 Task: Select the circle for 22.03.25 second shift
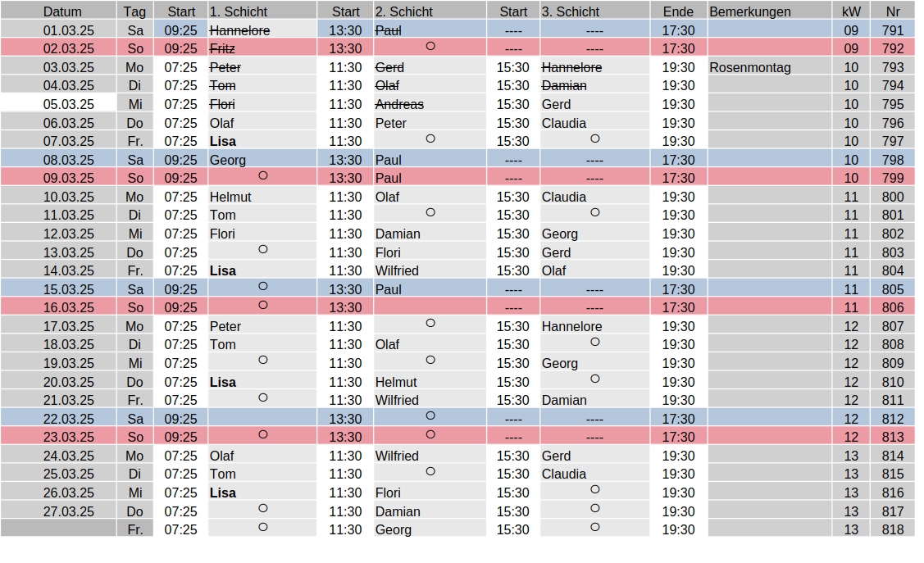pos(430,415)
